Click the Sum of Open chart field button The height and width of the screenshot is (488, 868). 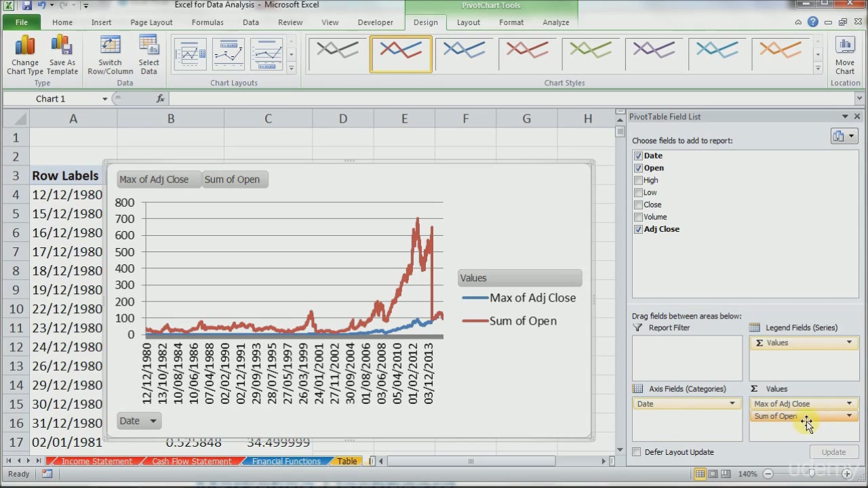(x=235, y=180)
